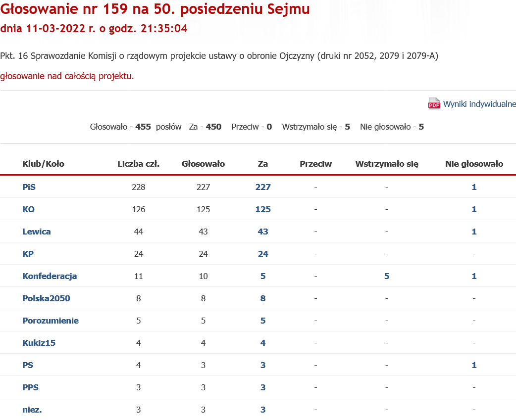View Konfederacja abstentions count 5
516x420 pixels.
pos(387,276)
